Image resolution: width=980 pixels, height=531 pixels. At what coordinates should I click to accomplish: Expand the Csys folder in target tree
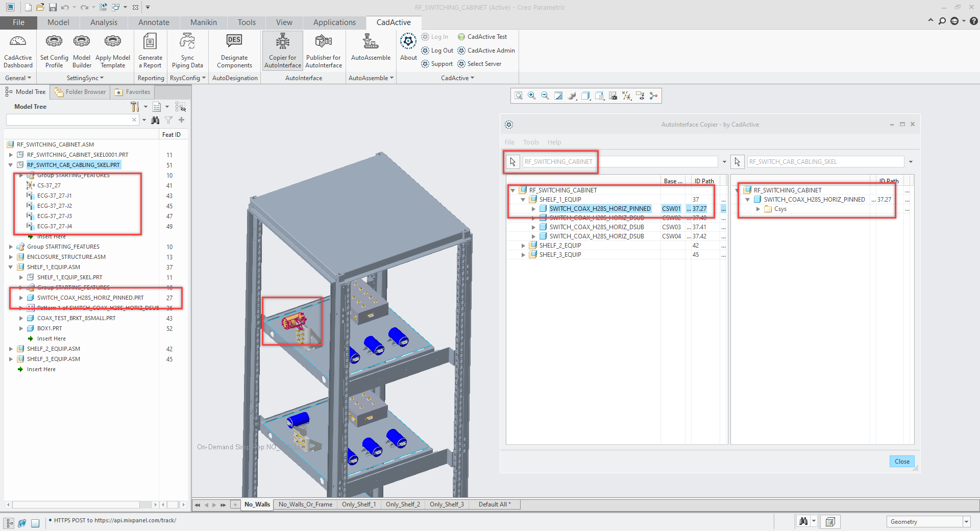758,209
